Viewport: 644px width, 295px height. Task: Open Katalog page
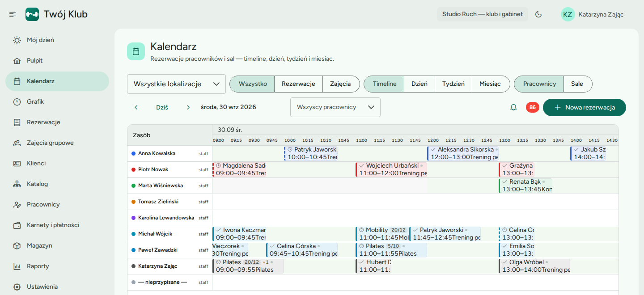click(57, 184)
